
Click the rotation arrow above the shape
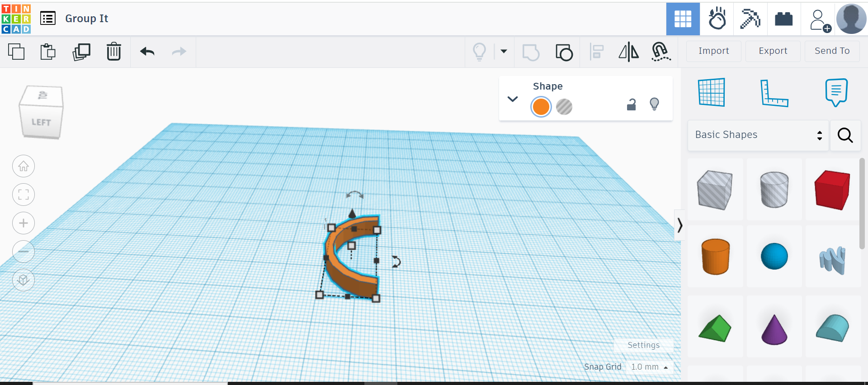(x=354, y=195)
